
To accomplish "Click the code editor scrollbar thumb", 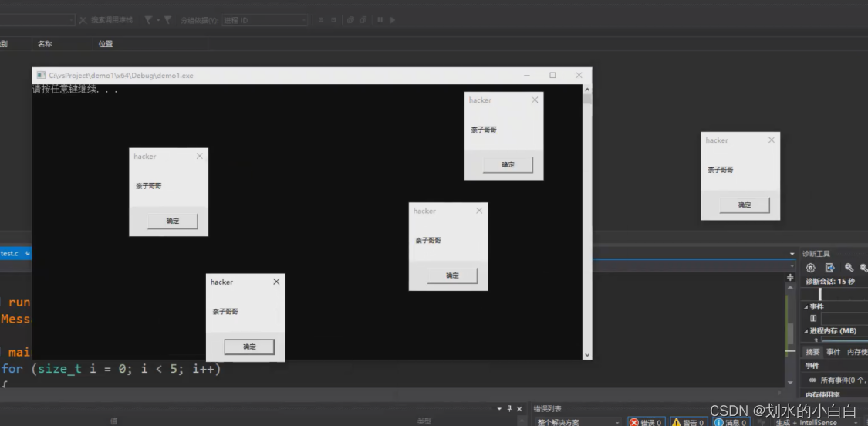I will coord(791,333).
